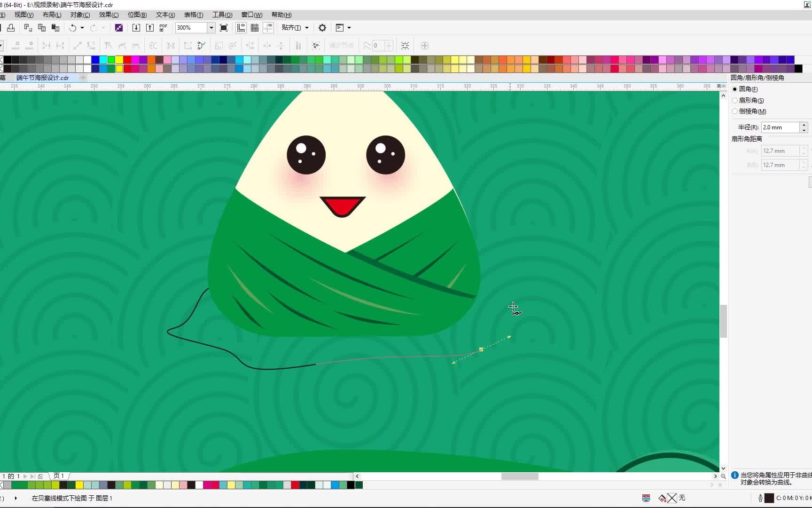This screenshot has width=812, height=508.
Task: Expand the application launcher dropdown arrow
Action: [x=349, y=28]
